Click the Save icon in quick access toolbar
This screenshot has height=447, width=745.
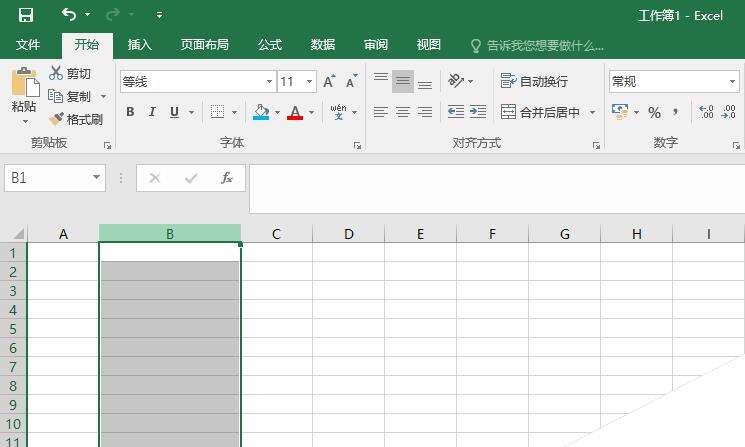26,15
